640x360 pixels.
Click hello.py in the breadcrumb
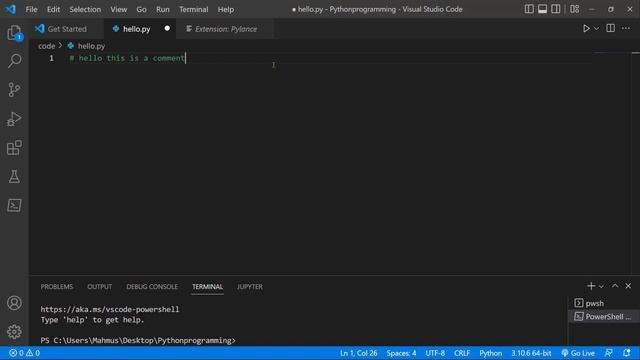pyautogui.click(x=91, y=46)
